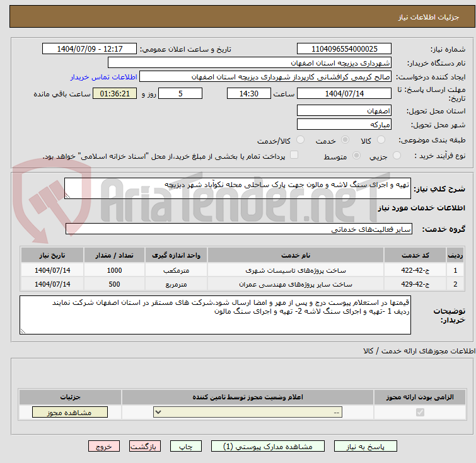Click the شماره نیاز field 1104096554000025
Image resolution: width=476 pixels, height=463 pixels.
[344, 49]
